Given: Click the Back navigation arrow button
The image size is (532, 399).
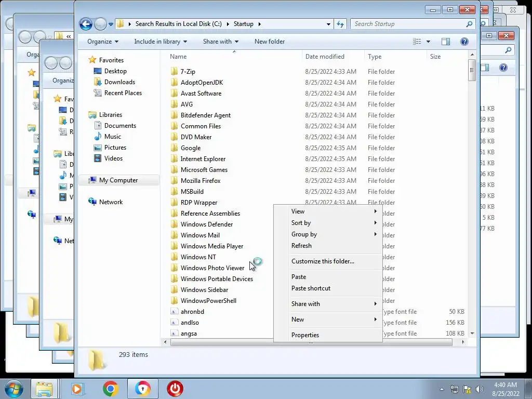Looking at the screenshot, I should [86, 24].
